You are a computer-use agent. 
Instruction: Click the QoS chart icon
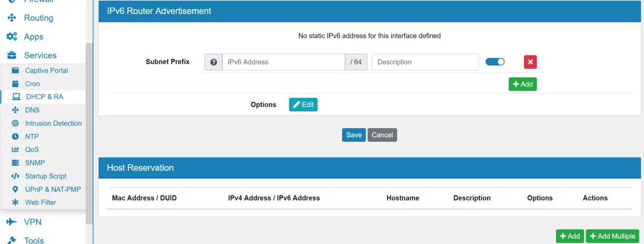[15, 149]
